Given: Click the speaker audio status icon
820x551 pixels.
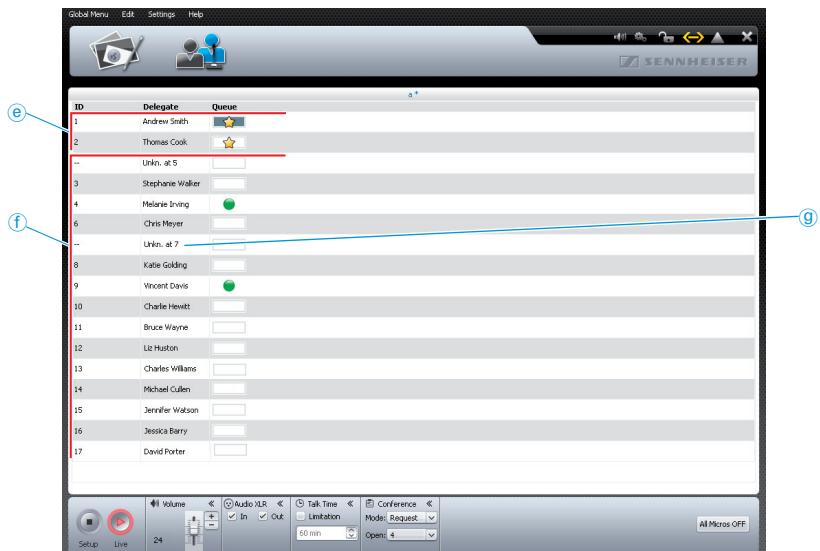Looking at the screenshot, I should pyautogui.click(x=620, y=37).
